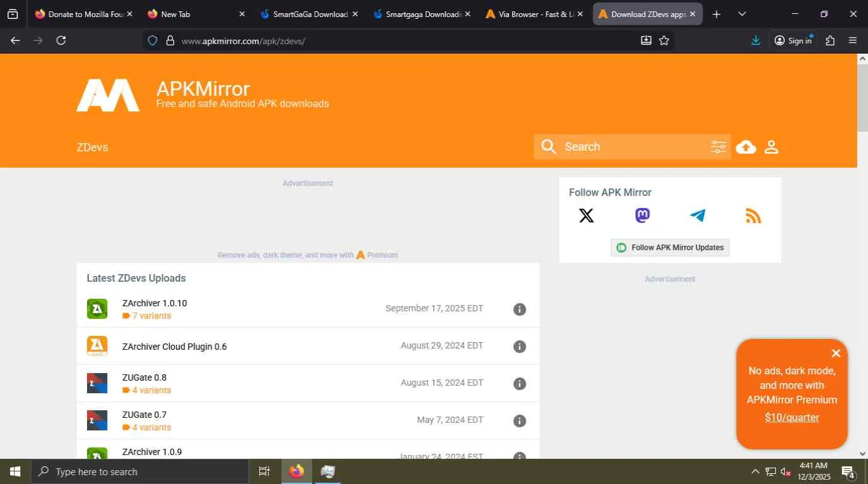
Task: Click the ZUGate 0.7 app icon
Action: [x=97, y=420]
